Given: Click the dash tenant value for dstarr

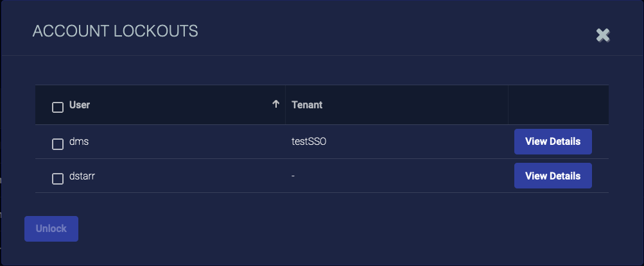Looking at the screenshot, I should click(293, 176).
